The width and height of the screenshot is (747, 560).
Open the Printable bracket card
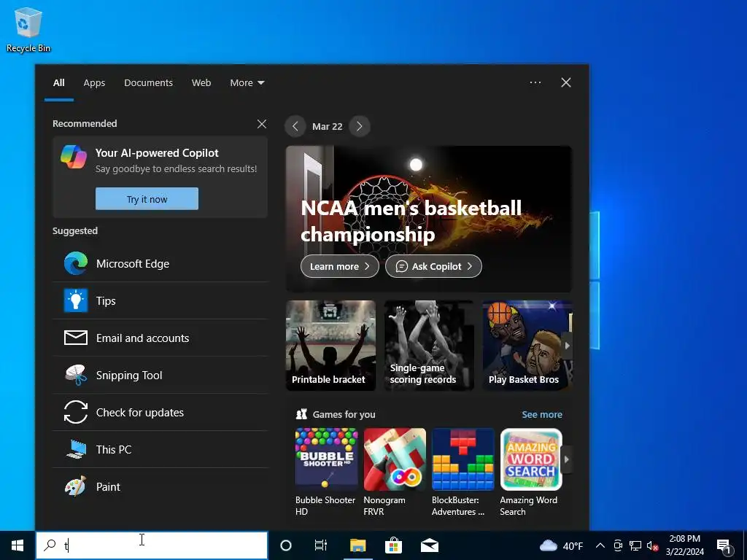coord(330,345)
